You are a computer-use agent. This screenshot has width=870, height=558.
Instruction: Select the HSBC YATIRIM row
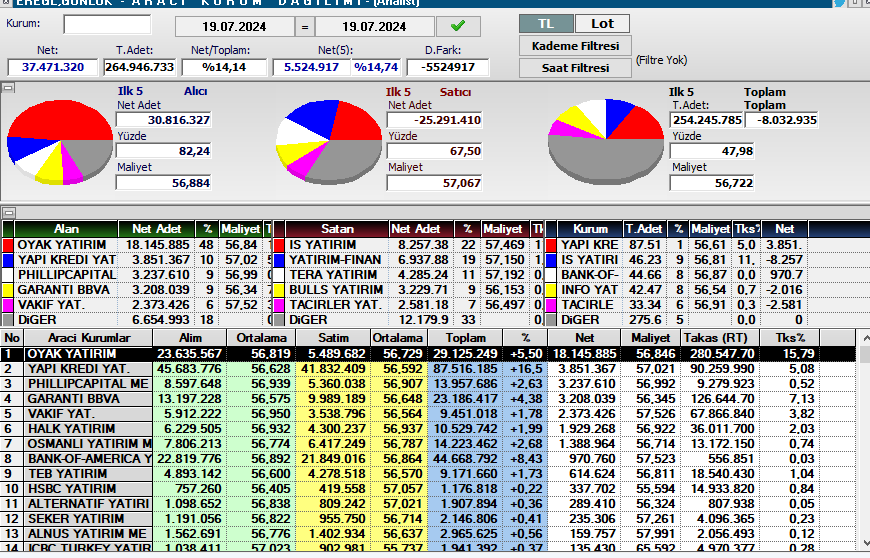pyautogui.click(x=428, y=489)
